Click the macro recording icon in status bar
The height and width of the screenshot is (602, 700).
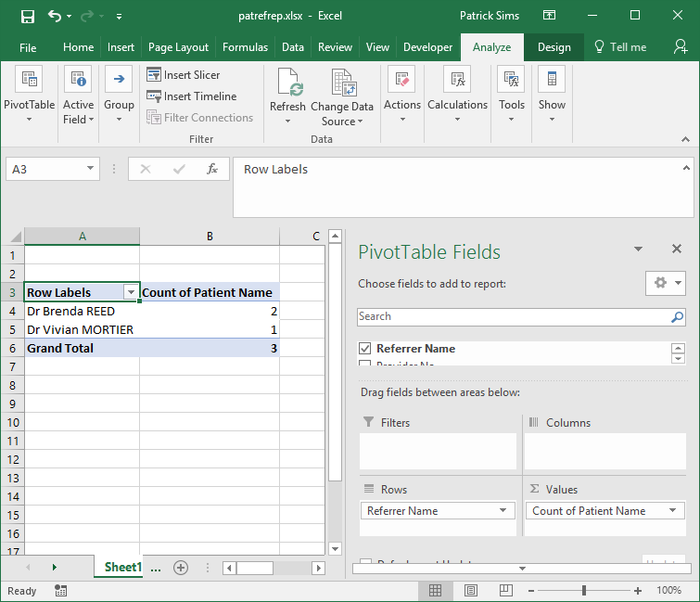pos(60,590)
